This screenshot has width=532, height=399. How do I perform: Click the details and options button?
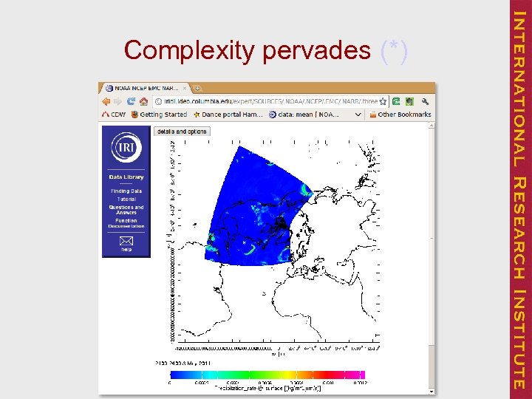[x=182, y=132]
